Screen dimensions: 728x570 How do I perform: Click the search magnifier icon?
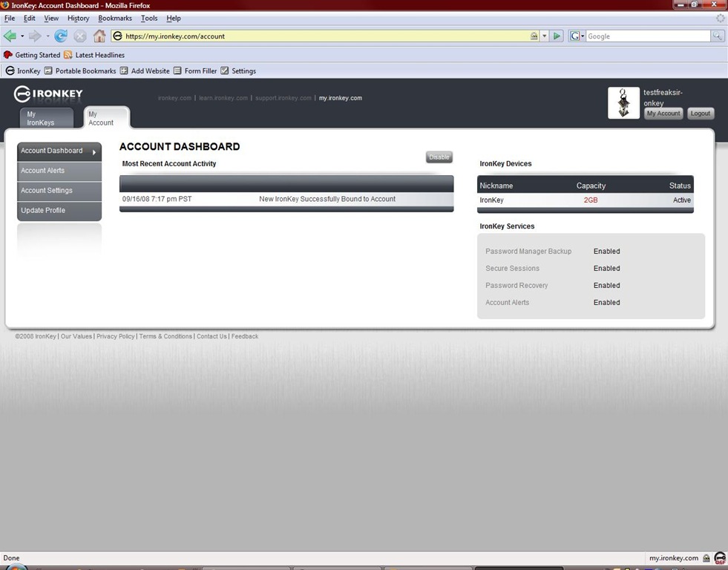pos(718,36)
